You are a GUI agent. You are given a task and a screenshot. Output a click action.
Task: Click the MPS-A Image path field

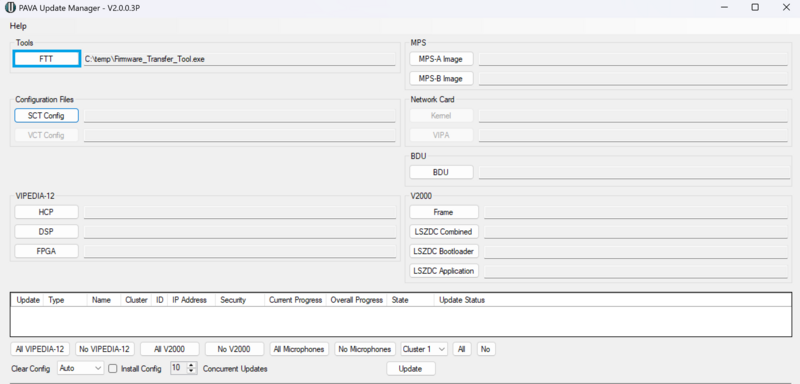[x=633, y=59]
